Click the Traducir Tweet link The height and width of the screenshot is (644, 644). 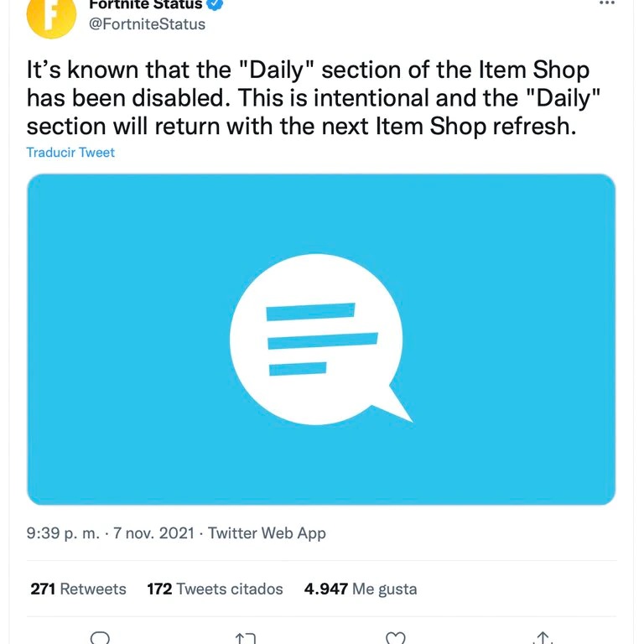[70, 153]
